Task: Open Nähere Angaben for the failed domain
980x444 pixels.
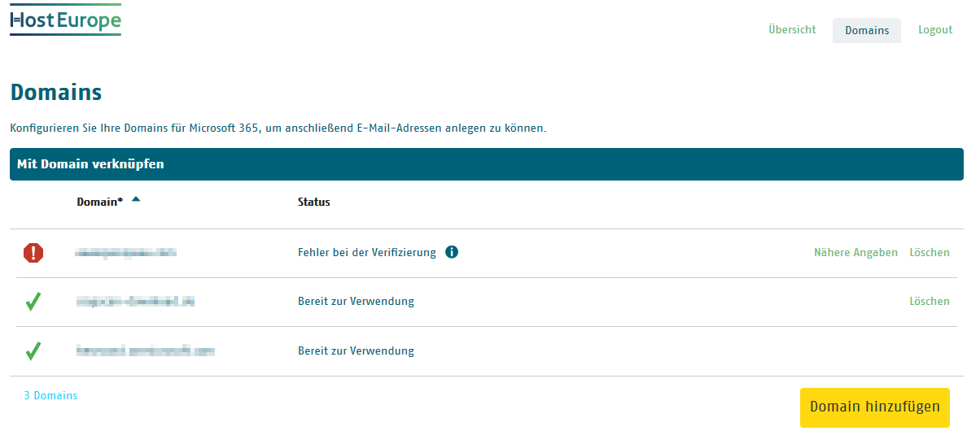Action: pos(855,252)
